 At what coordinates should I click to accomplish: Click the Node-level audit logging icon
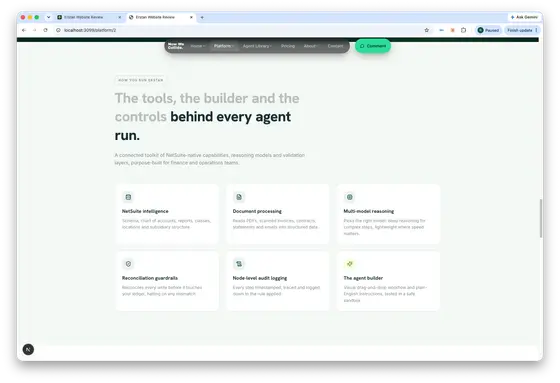coord(239,264)
